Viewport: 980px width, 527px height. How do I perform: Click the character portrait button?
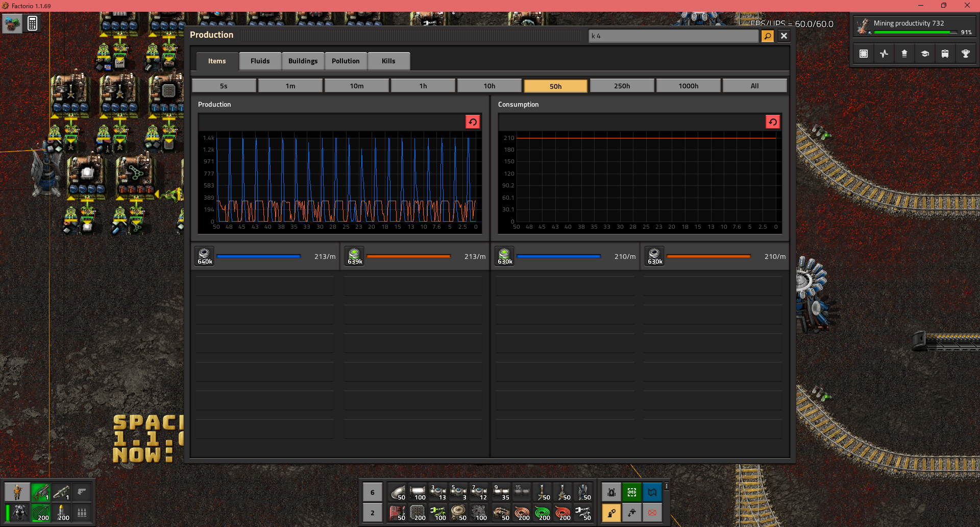(17, 492)
